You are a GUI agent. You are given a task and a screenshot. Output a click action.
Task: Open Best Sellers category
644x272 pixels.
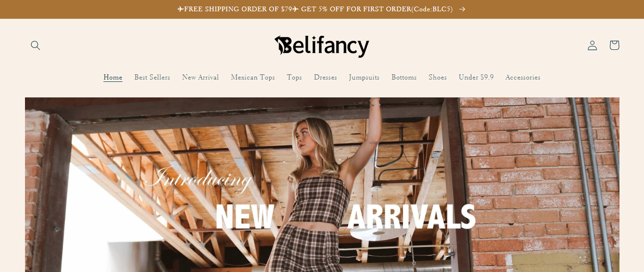[x=152, y=77]
